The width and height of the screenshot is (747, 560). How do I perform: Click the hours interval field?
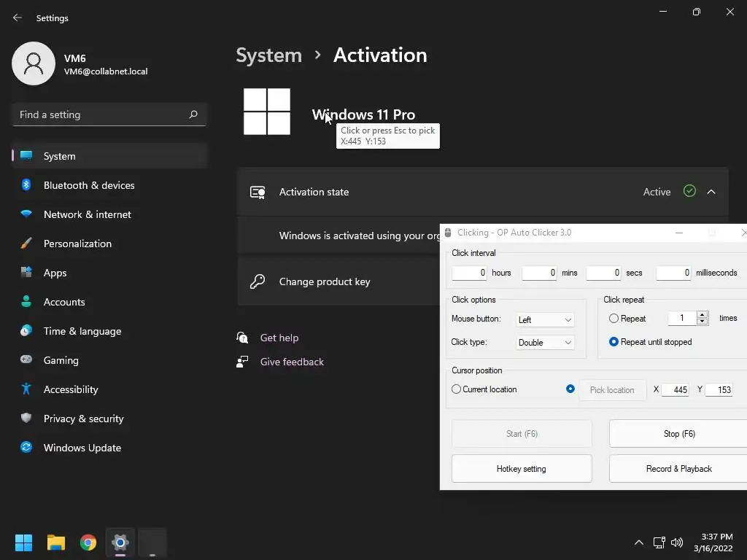[469, 273]
